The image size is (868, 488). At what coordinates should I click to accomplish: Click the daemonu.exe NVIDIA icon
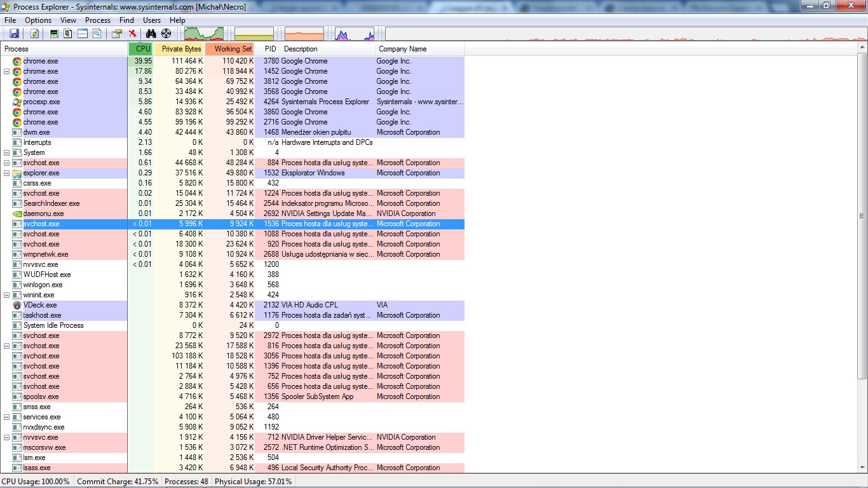click(x=17, y=213)
